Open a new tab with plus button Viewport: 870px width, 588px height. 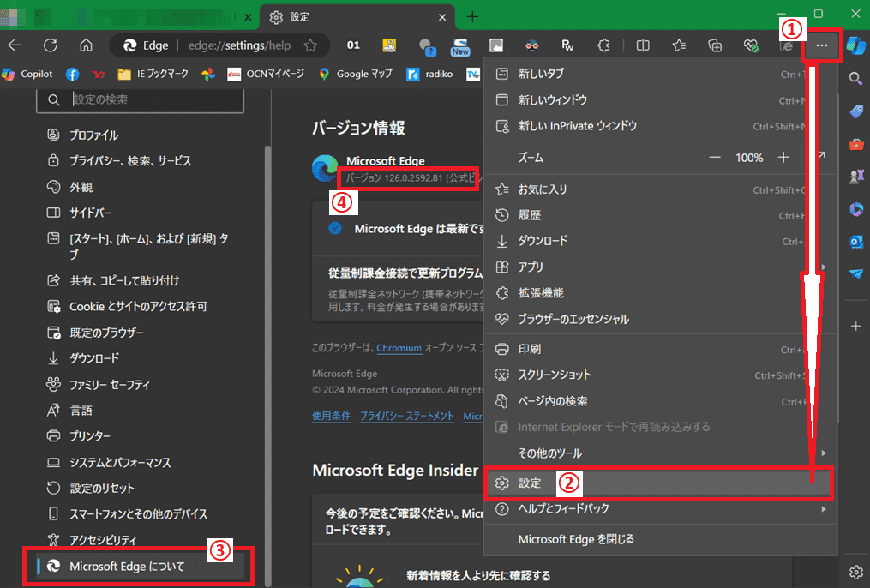472,17
